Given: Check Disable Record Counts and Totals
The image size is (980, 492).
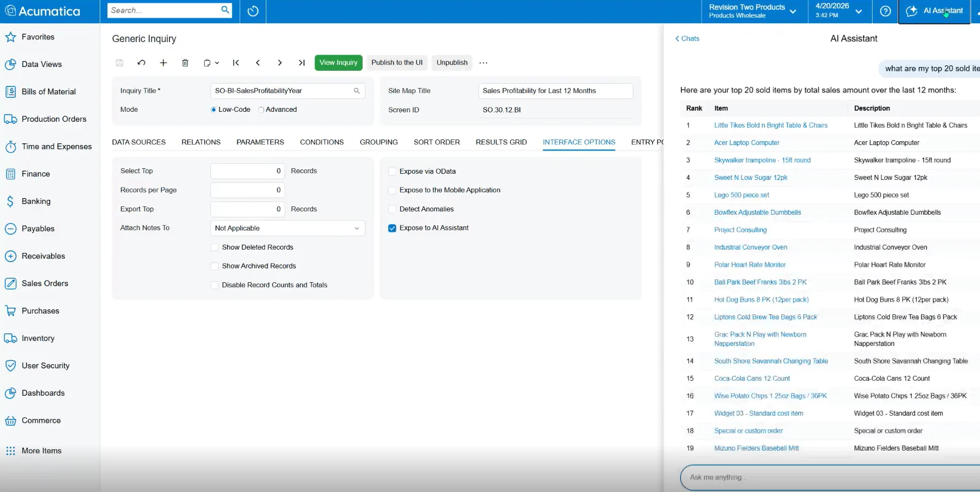Looking at the screenshot, I should [215, 285].
